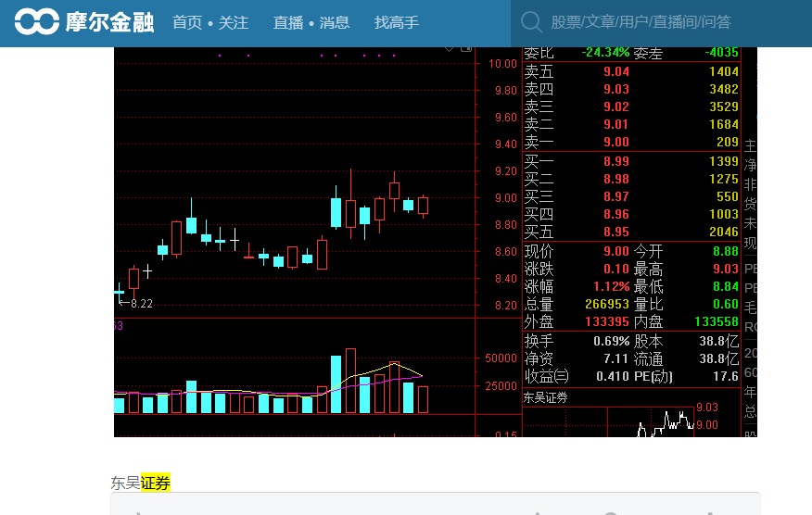Click the 卖三 price 9.02
The width and height of the screenshot is (812, 515).
(616, 107)
